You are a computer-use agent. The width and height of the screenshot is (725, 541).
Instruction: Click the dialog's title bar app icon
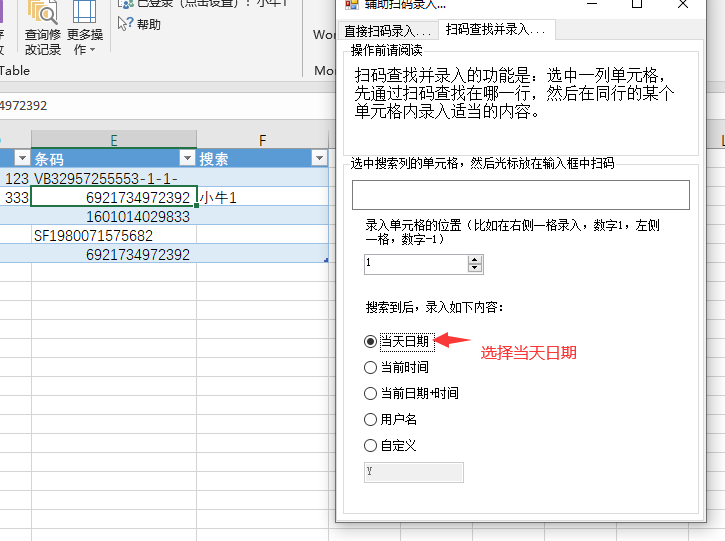(351, 5)
